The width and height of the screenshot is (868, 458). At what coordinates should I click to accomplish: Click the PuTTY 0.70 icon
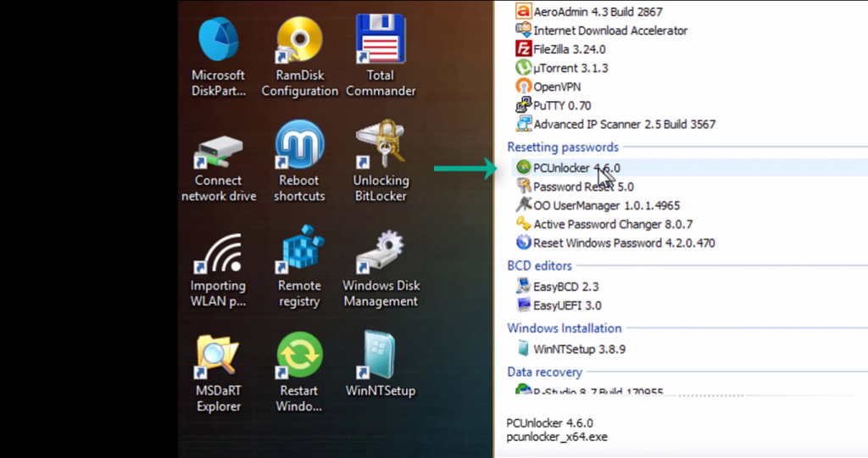[523, 105]
